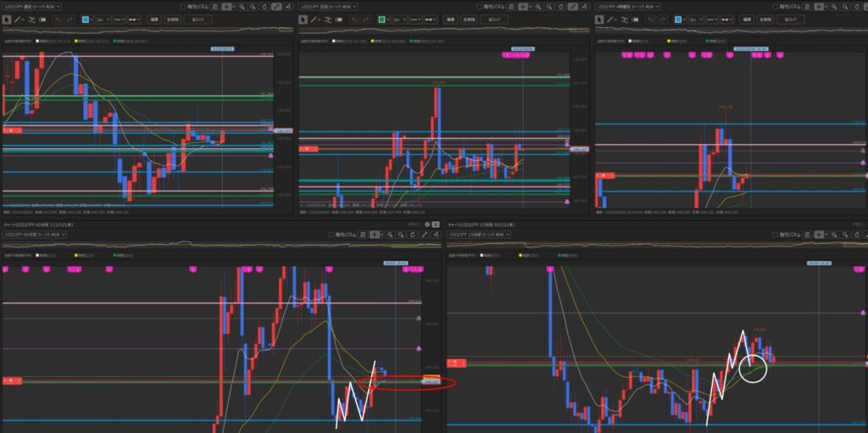Tick the 取引パネル checkbox on the daily chart
The height and width of the screenshot is (433, 868).
pos(480,7)
